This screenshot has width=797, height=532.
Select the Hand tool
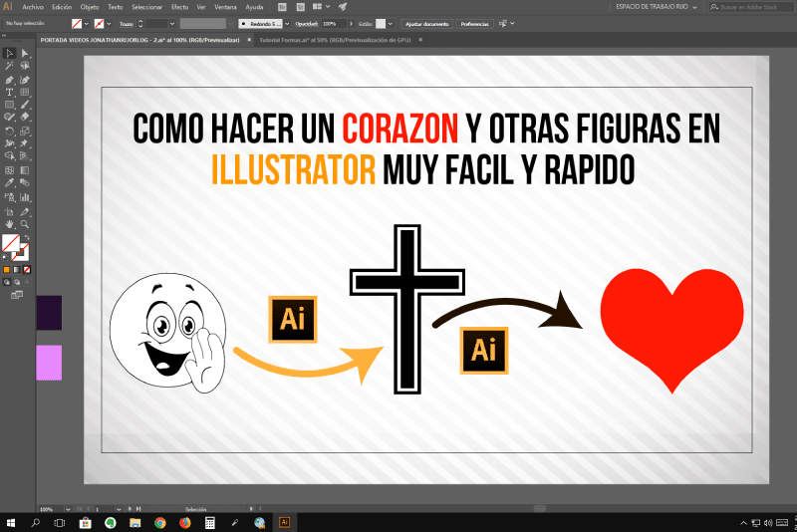(x=9, y=224)
